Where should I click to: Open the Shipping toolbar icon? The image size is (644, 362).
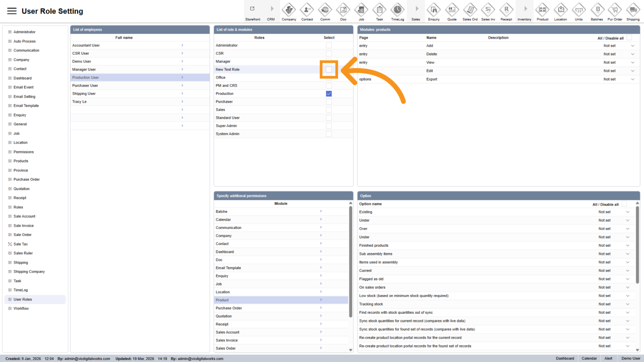[633, 10]
